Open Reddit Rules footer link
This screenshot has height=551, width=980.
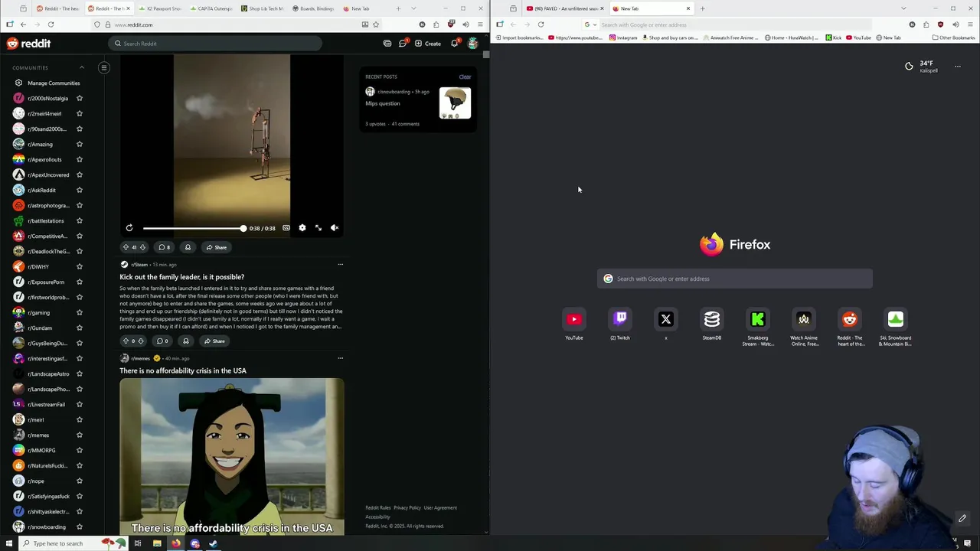click(378, 507)
